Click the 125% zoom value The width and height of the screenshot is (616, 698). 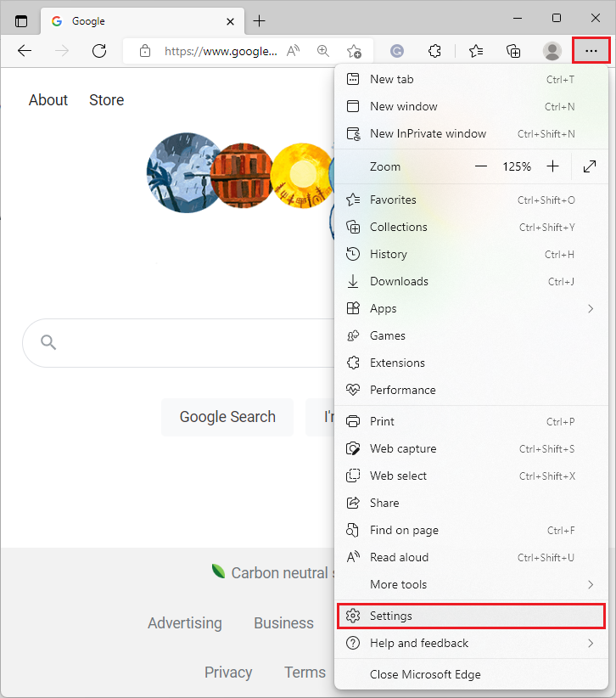[x=517, y=166]
